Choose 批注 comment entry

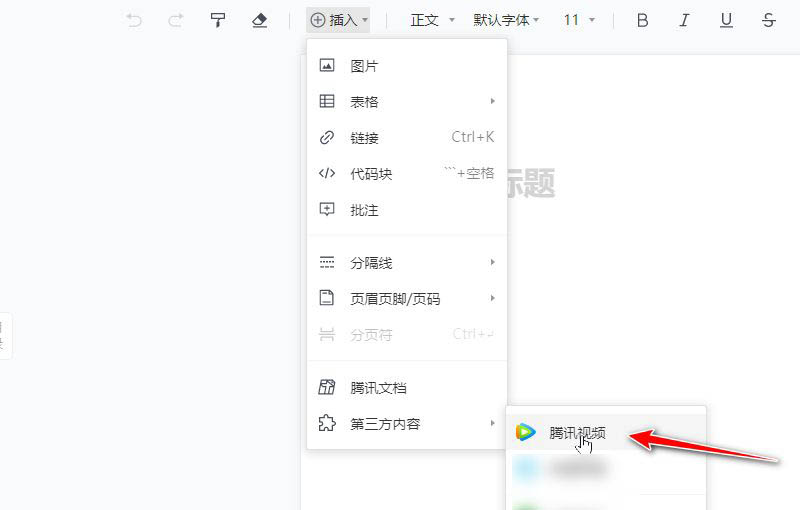(407, 210)
